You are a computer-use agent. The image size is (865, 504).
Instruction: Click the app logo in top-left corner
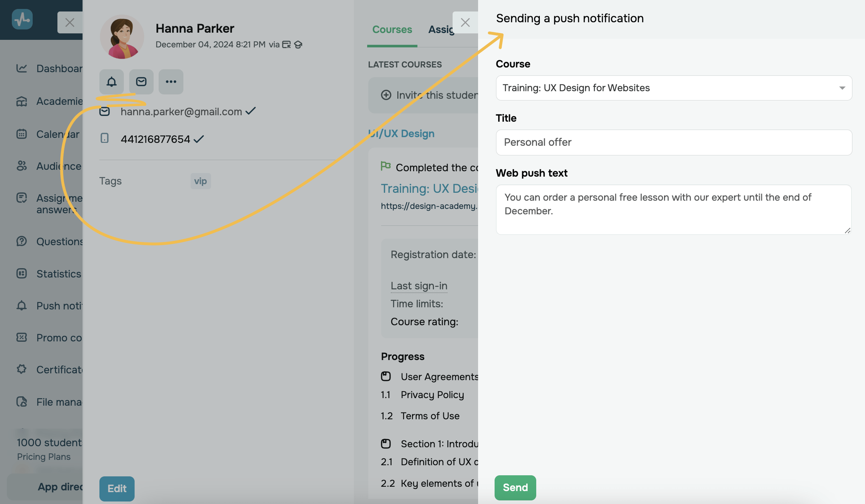pos(22,19)
